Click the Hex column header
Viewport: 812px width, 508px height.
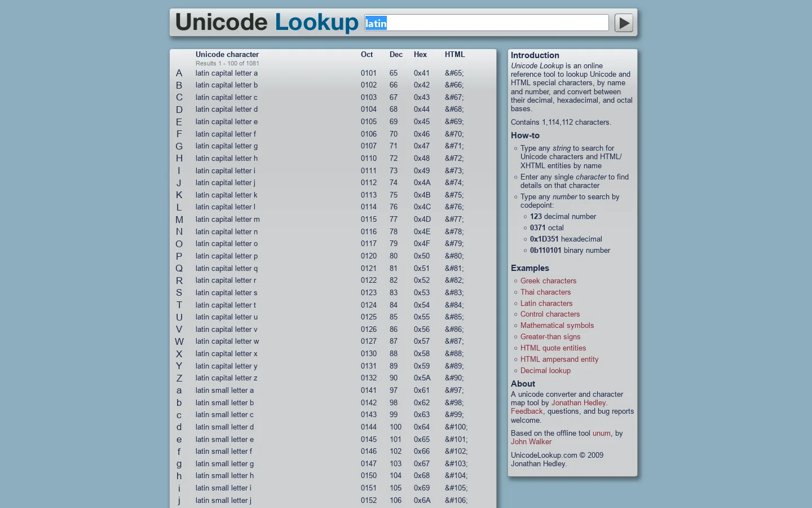pos(420,54)
